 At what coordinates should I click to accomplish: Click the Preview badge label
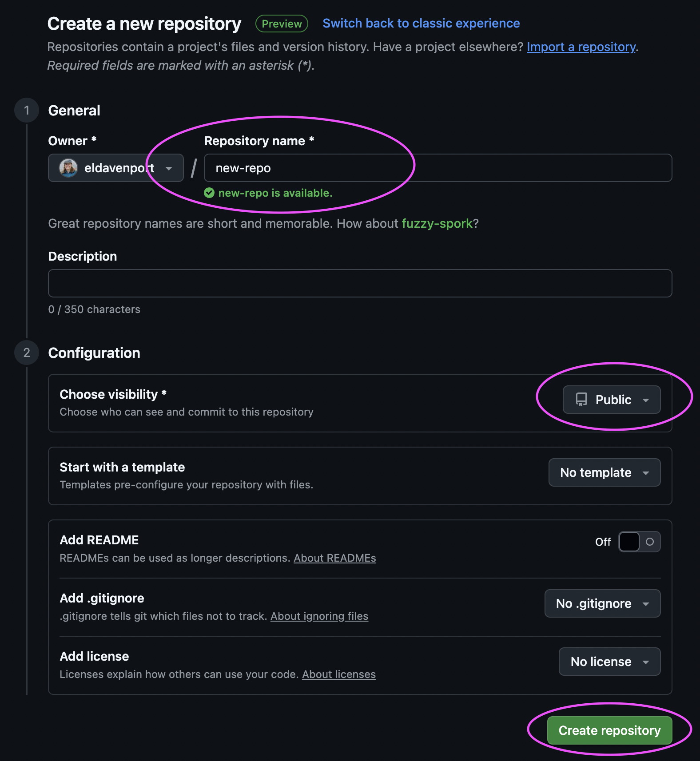pos(282,24)
